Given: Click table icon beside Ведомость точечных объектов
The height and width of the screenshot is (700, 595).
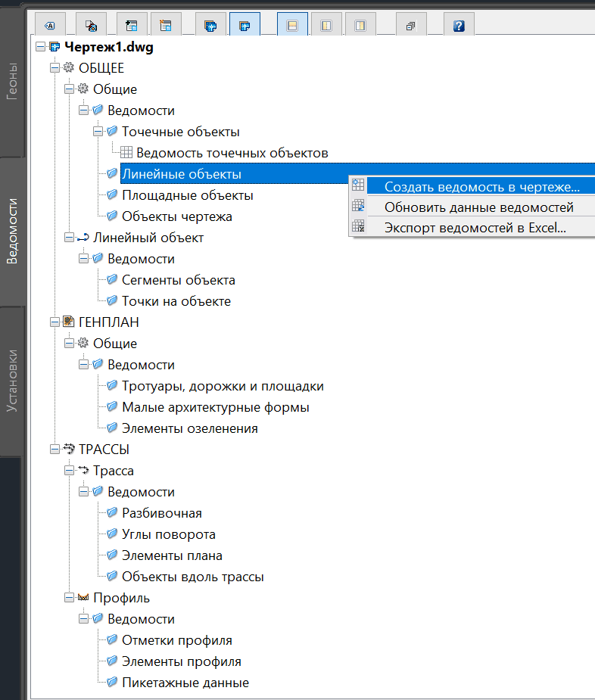Looking at the screenshot, I should pos(127,153).
